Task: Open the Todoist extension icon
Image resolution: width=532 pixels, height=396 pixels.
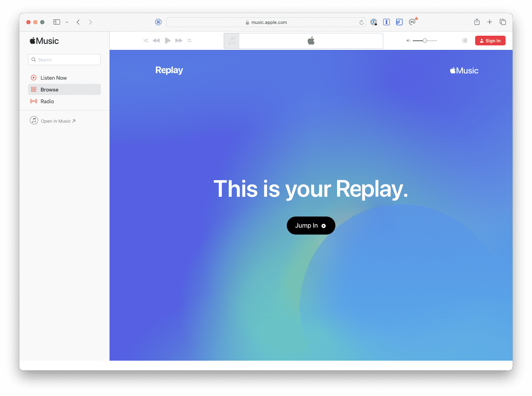Action: click(x=399, y=22)
